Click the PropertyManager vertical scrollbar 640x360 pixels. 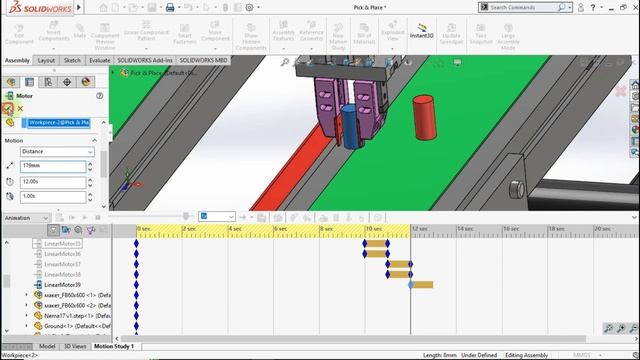tap(104, 164)
